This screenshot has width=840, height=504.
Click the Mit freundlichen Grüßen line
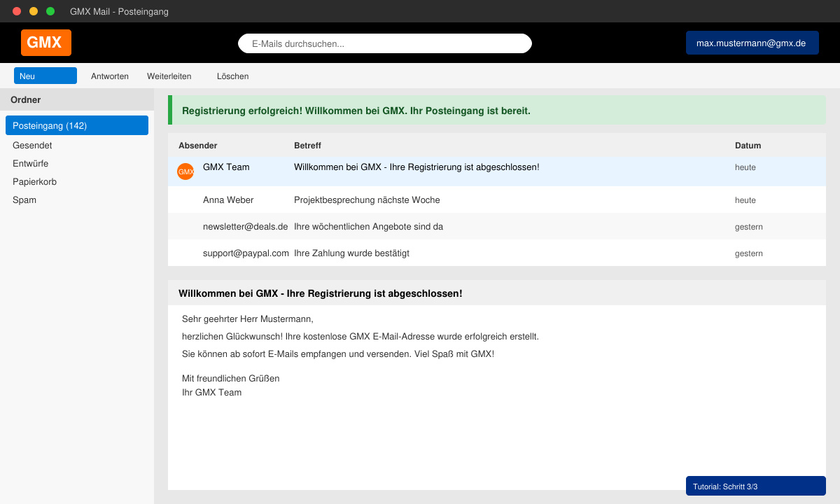click(231, 379)
